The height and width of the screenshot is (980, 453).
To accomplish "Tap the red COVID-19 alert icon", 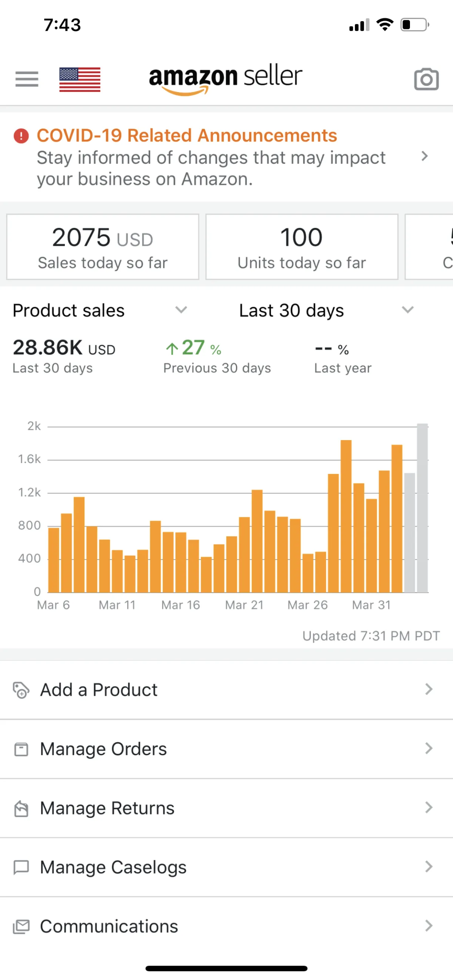I will (x=21, y=136).
